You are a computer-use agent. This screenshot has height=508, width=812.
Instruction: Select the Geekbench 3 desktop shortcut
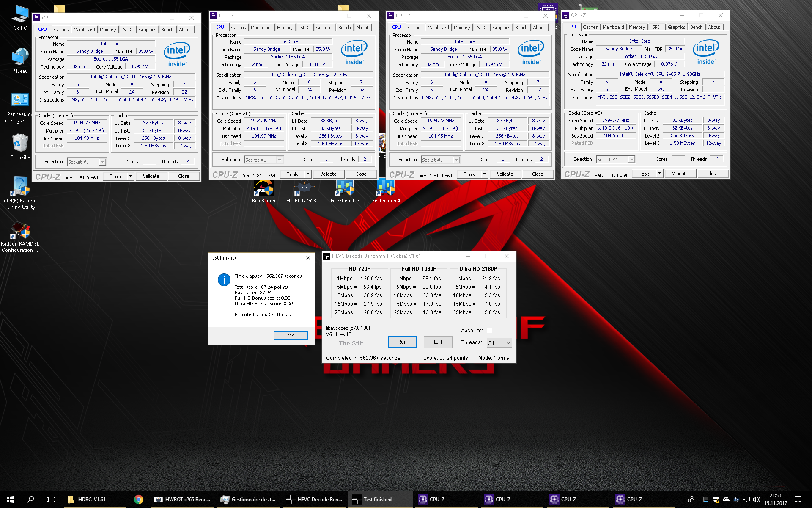(x=345, y=192)
